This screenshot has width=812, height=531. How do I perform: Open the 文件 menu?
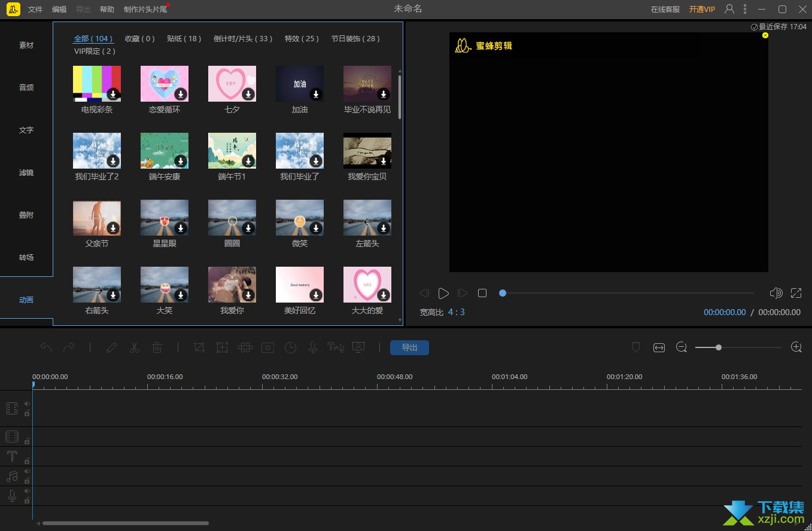(35, 10)
